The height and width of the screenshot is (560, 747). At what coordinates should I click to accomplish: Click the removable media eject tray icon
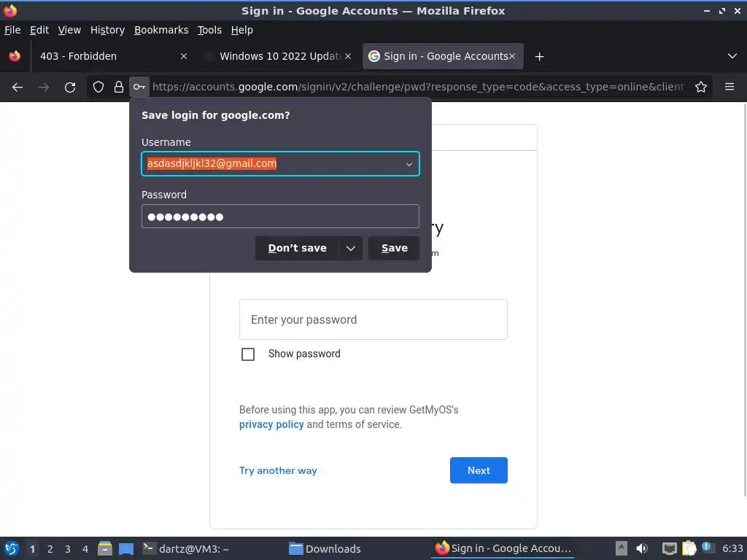pyautogui.click(x=622, y=548)
